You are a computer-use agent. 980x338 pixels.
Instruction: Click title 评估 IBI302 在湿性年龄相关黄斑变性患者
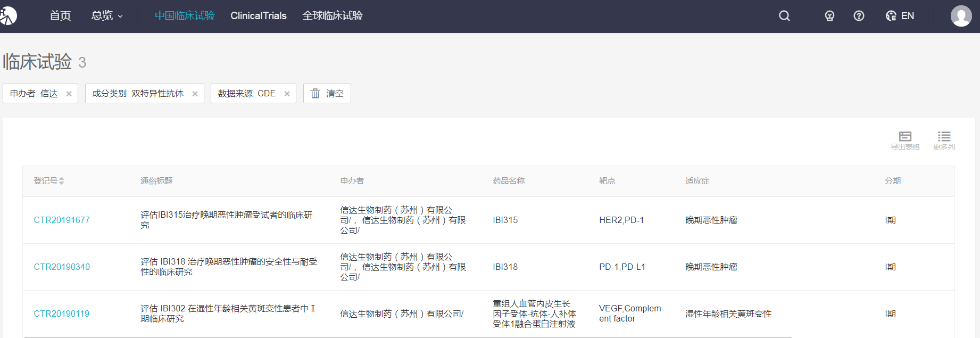228,314
